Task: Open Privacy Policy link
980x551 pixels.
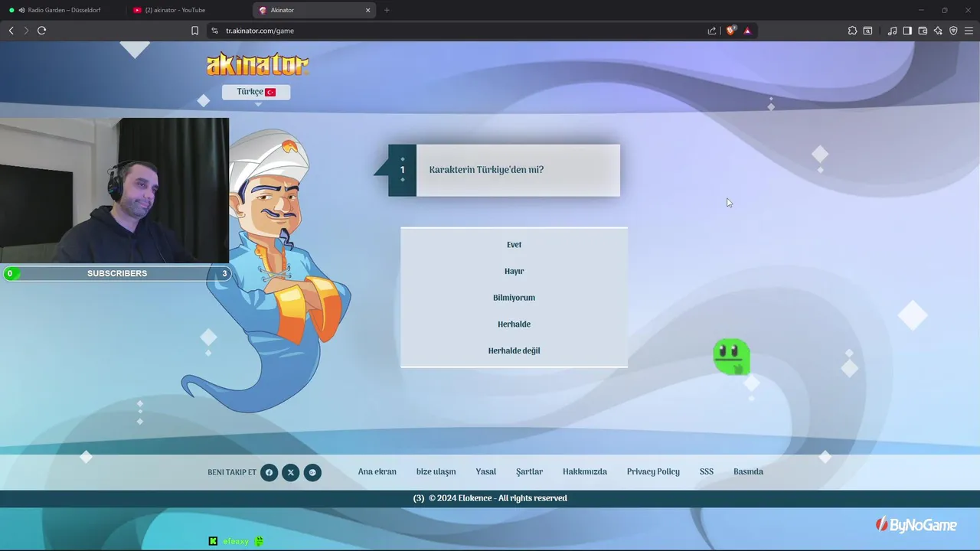Action: tap(653, 471)
